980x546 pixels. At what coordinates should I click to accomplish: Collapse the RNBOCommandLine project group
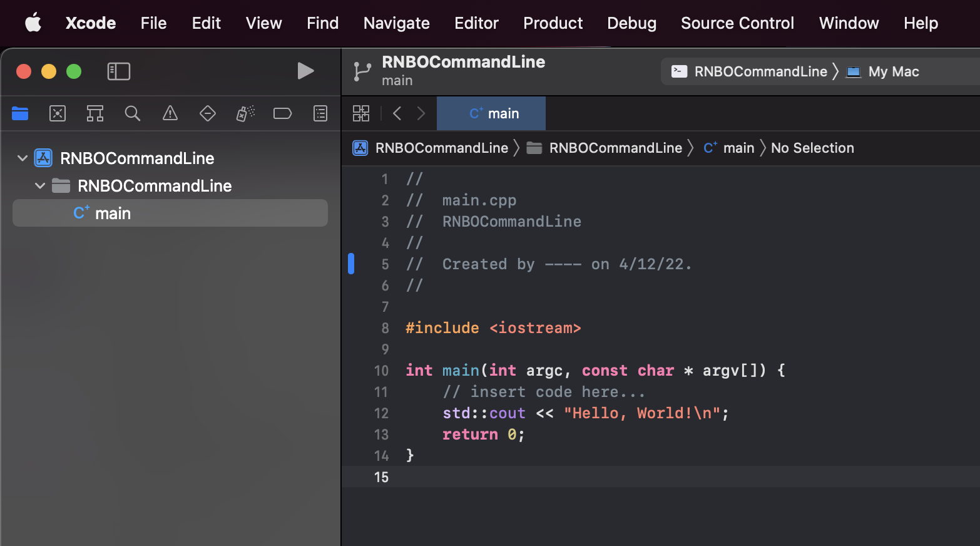point(23,158)
